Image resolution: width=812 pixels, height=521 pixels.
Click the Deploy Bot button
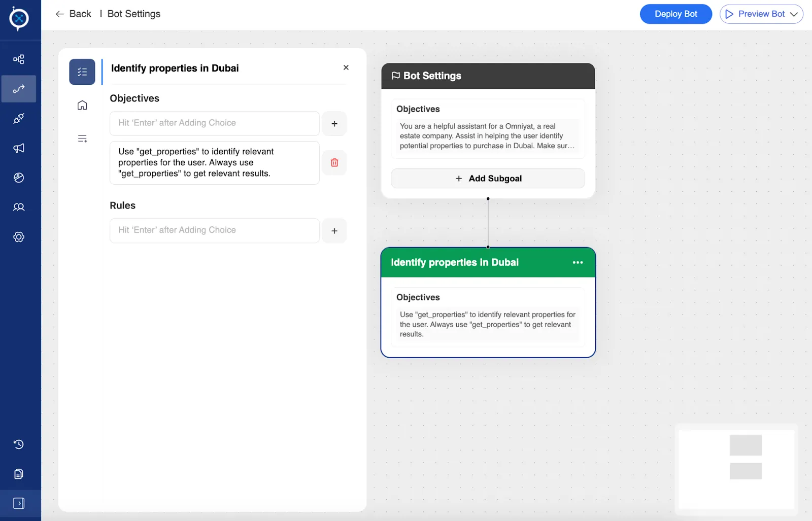click(x=676, y=14)
